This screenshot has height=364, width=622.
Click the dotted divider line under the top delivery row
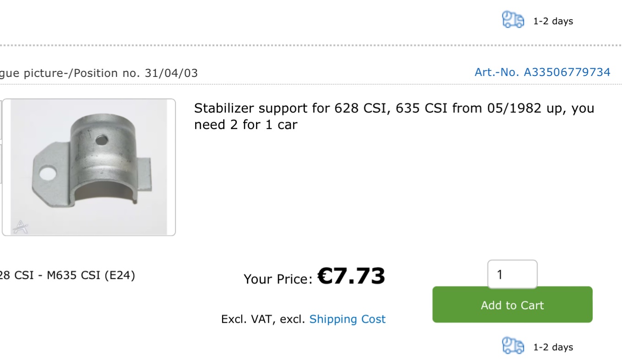311,45
